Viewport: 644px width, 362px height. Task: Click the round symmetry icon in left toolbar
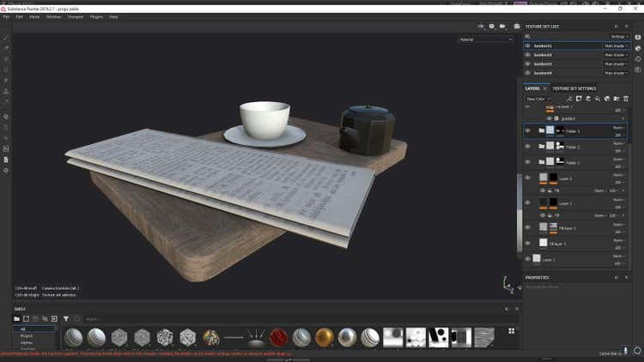pyautogui.click(x=6, y=117)
